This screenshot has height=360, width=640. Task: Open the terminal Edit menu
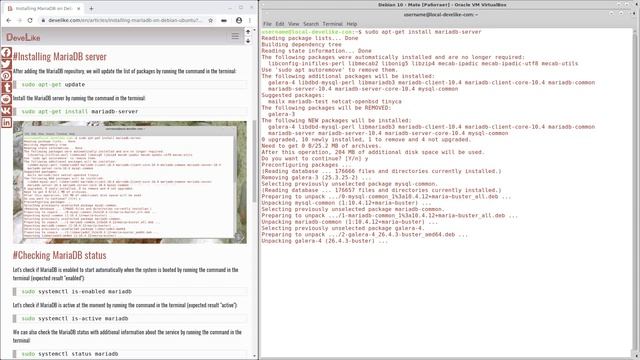pyautogui.click(x=280, y=24)
